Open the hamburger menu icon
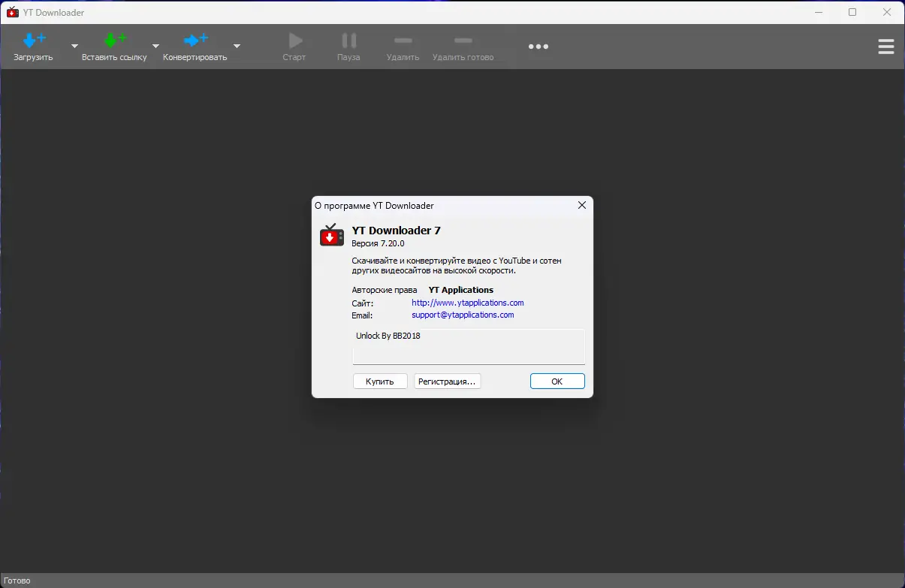Screen dimensions: 905x588 coord(885,47)
